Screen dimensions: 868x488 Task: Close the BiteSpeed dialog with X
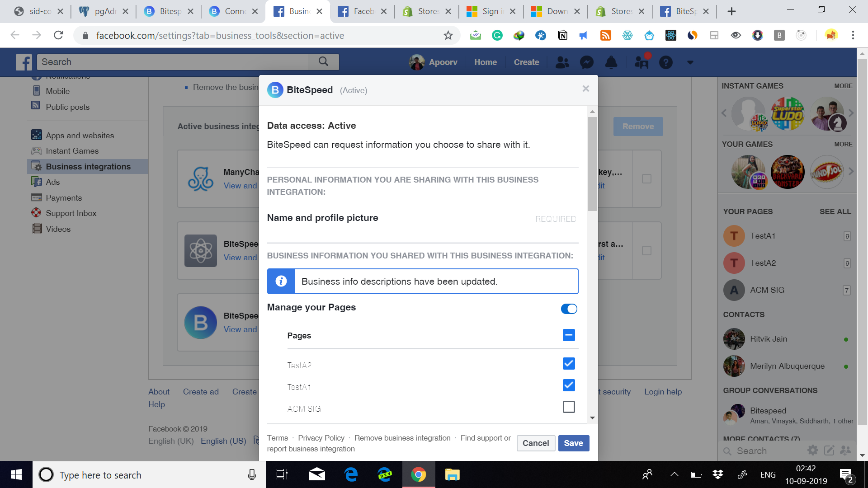[x=585, y=89]
